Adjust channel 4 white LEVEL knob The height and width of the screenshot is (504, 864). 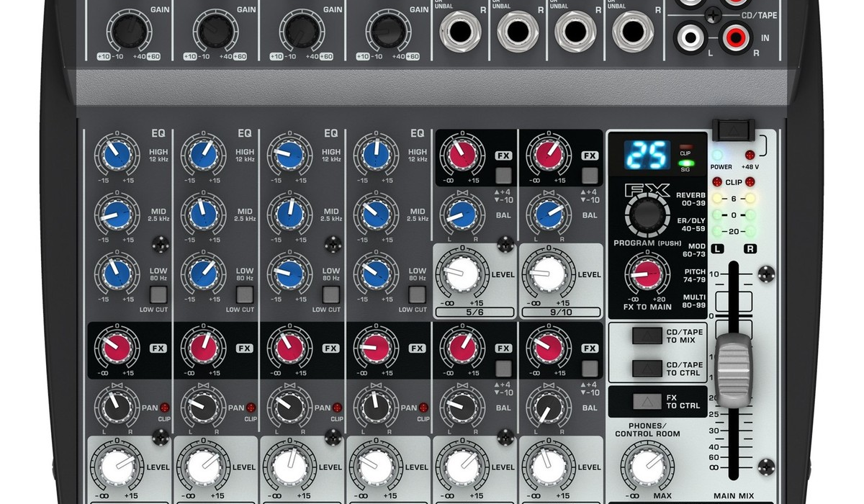[375, 467]
